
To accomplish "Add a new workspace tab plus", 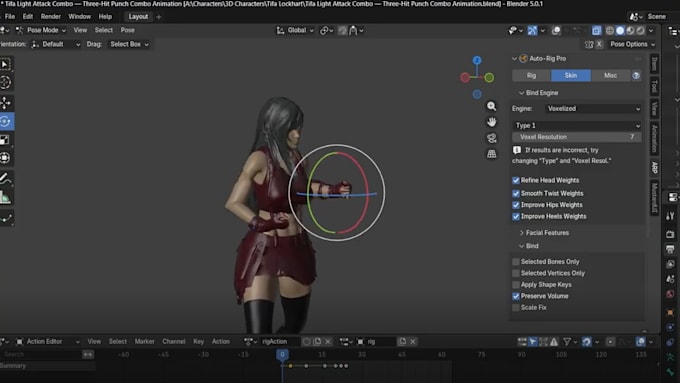I will (159, 17).
